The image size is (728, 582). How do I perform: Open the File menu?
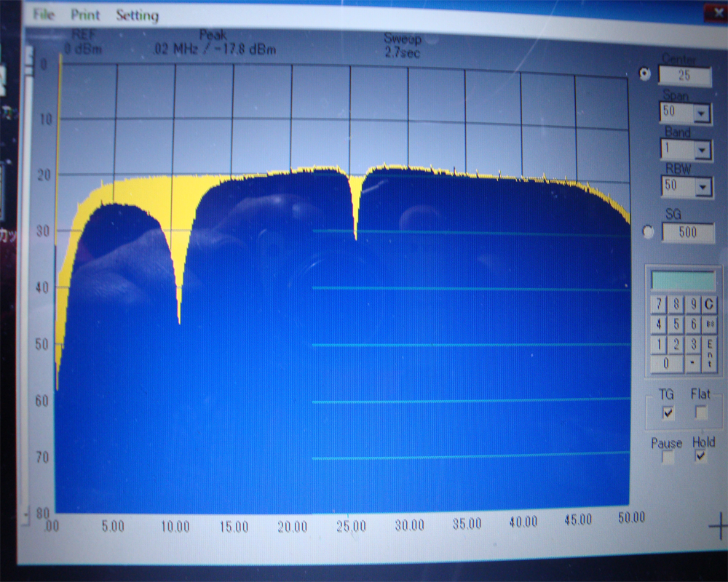[x=44, y=15]
